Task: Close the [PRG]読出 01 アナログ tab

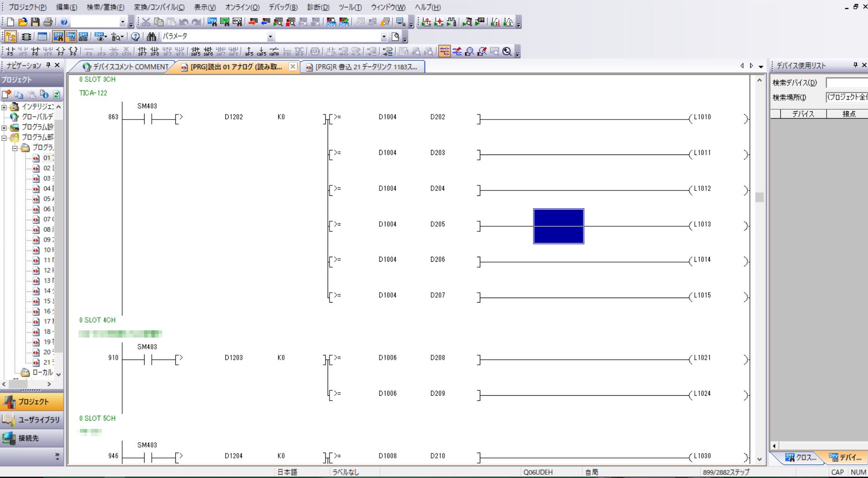Action: [293, 67]
